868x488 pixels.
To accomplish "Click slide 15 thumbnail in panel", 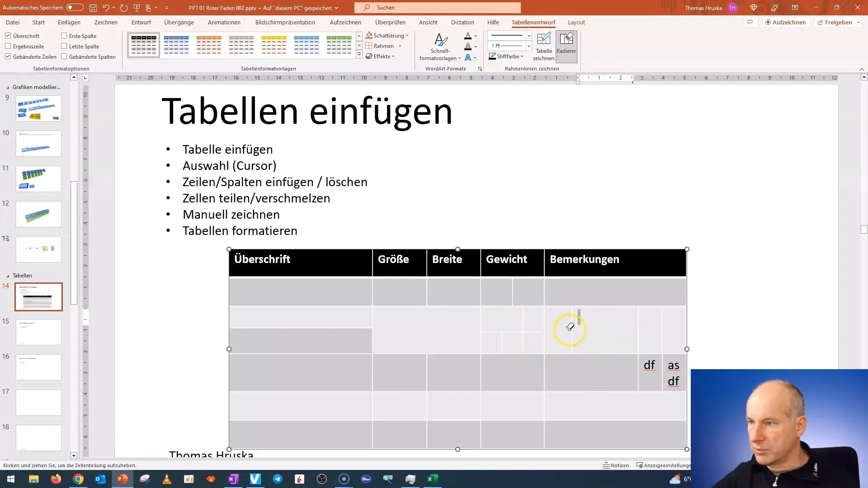I will (39, 331).
